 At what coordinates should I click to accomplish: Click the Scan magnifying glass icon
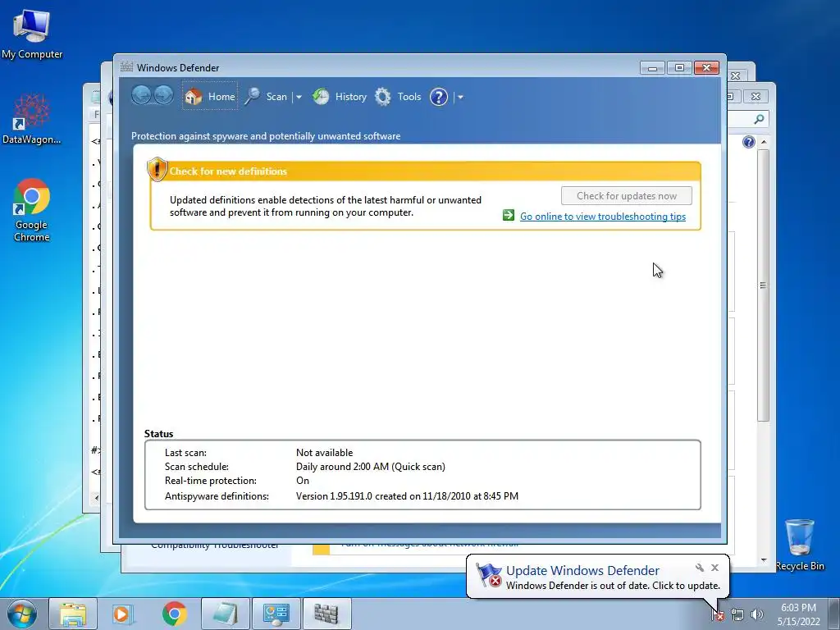coord(253,97)
